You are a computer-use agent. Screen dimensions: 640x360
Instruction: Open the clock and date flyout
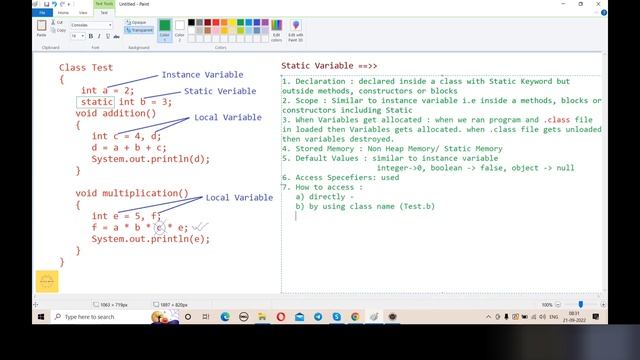(x=574, y=317)
